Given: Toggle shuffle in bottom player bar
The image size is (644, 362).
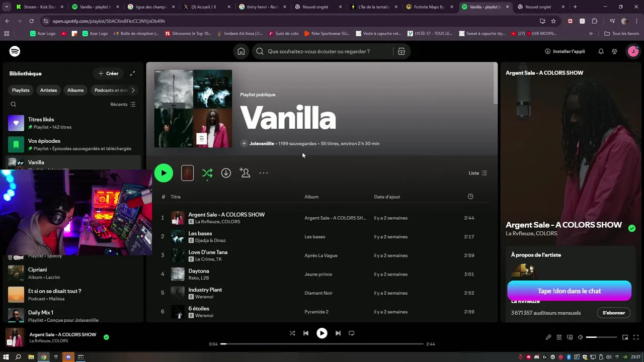Looking at the screenshot, I should [x=292, y=333].
